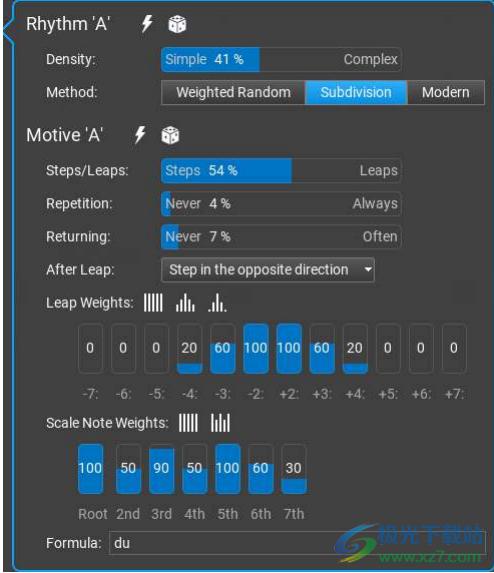The image size is (494, 573).
Task: Click the lightning bolt icon beside Motive 'A'
Action: click(140, 135)
